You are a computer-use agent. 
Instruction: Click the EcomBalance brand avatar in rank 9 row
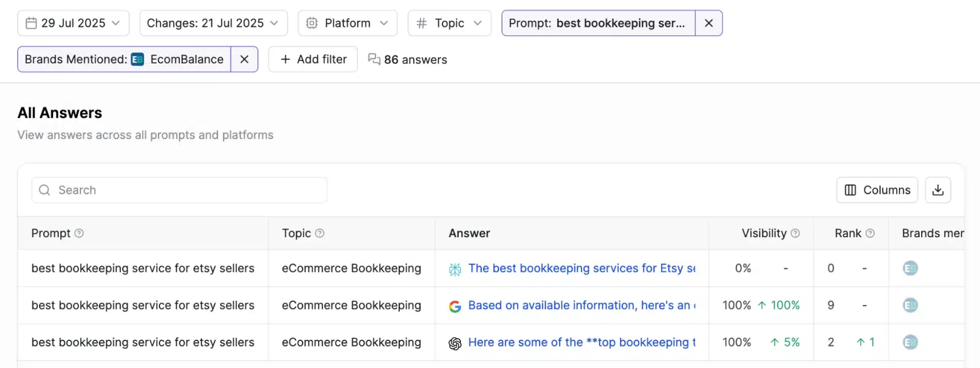(x=910, y=305)
